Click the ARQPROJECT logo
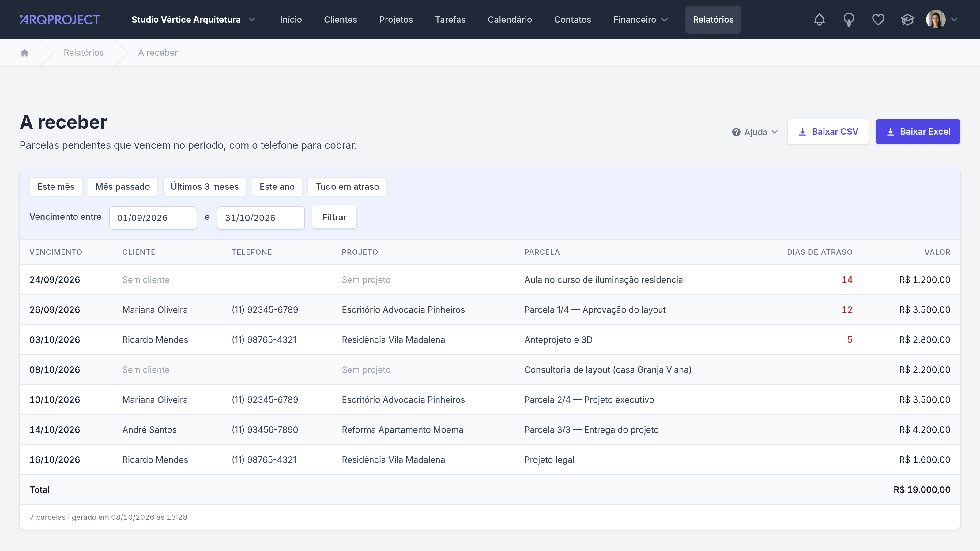This screenshot has height=551, width=980. (59, 19)
